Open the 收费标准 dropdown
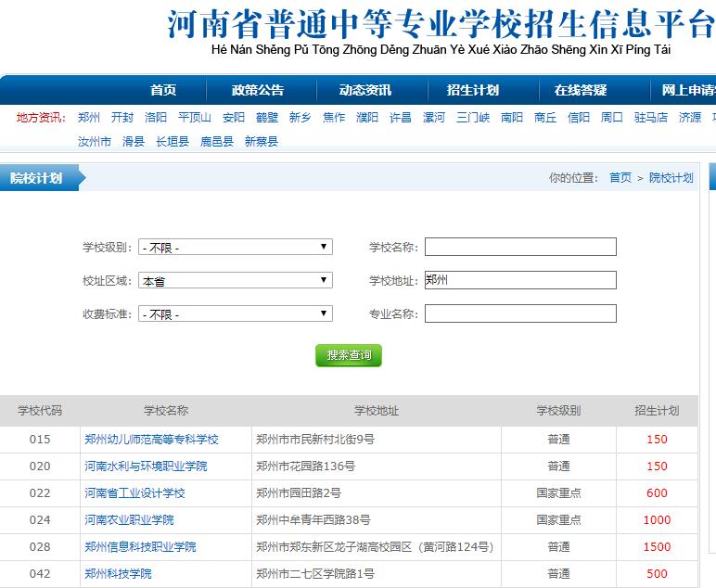This screenshot has height=588, width=716. [x=235, y=314]
